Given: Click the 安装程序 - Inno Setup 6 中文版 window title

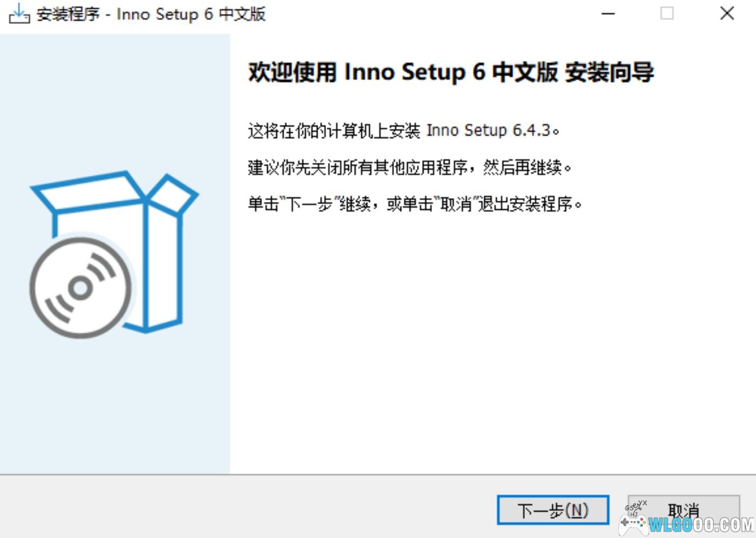Looking at the screenshot, I should pos(151,14).
